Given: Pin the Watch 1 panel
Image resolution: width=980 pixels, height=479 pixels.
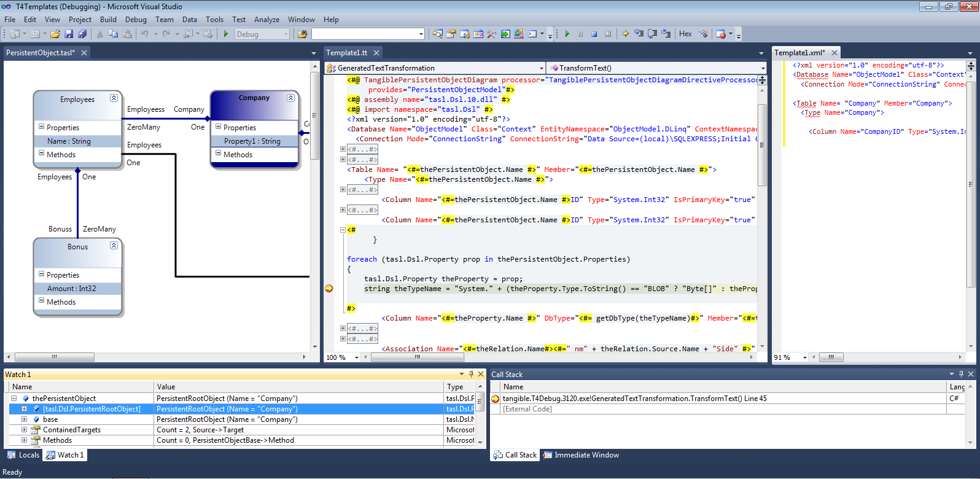Looking at the screenshot, I should coord(471,374).
